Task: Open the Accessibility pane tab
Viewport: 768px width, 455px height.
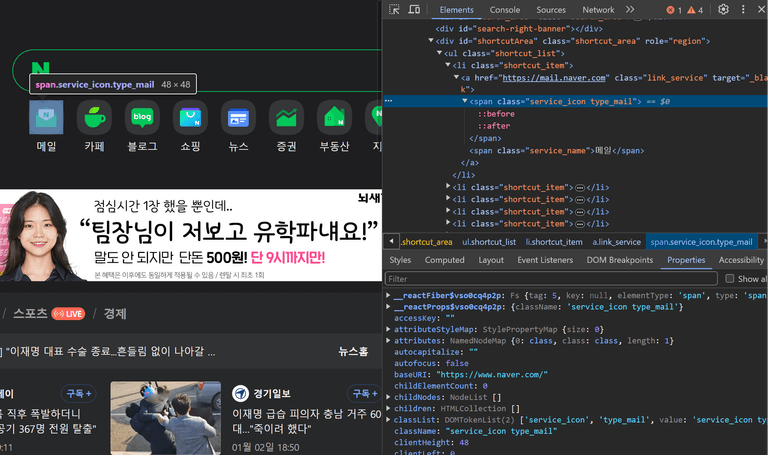Action: point(741,260)
